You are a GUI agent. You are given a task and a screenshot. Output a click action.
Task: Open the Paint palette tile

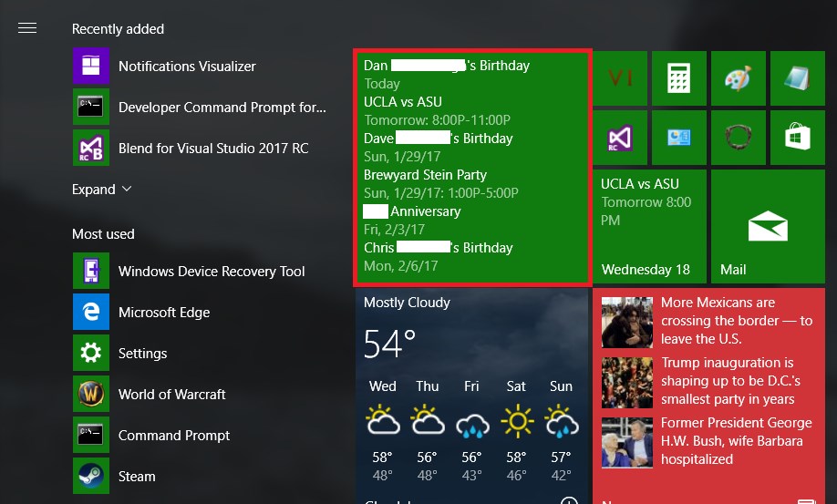coord(739,78)
